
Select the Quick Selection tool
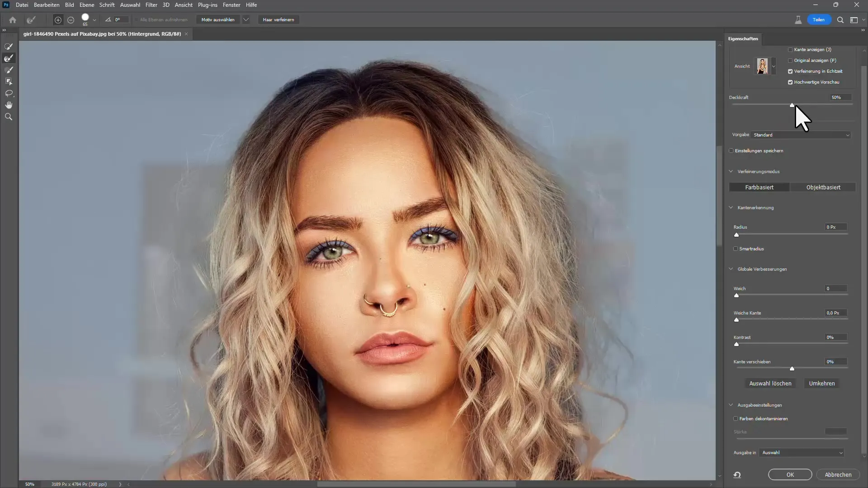tap(9, 47)
